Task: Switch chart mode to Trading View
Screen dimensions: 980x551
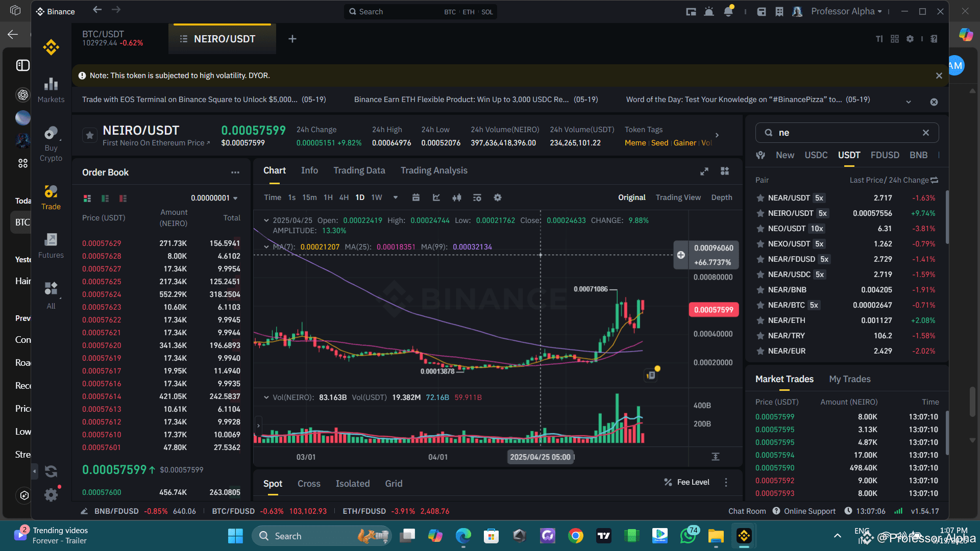Action: point(678,197)
